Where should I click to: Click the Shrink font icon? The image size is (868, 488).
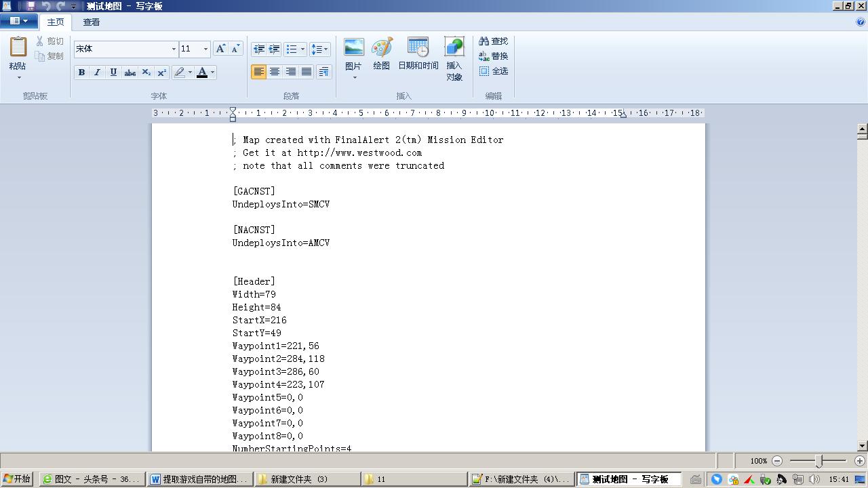click(x=235, y=49)
